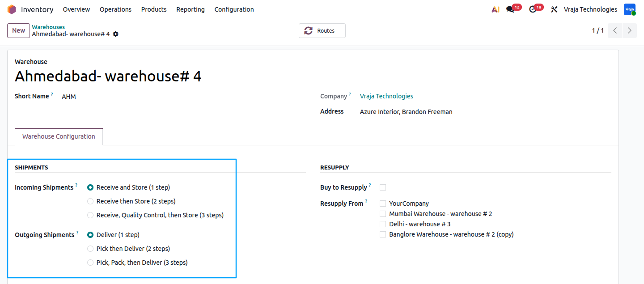
Task: Open the messages chat icon
Action: pos(510,9)
